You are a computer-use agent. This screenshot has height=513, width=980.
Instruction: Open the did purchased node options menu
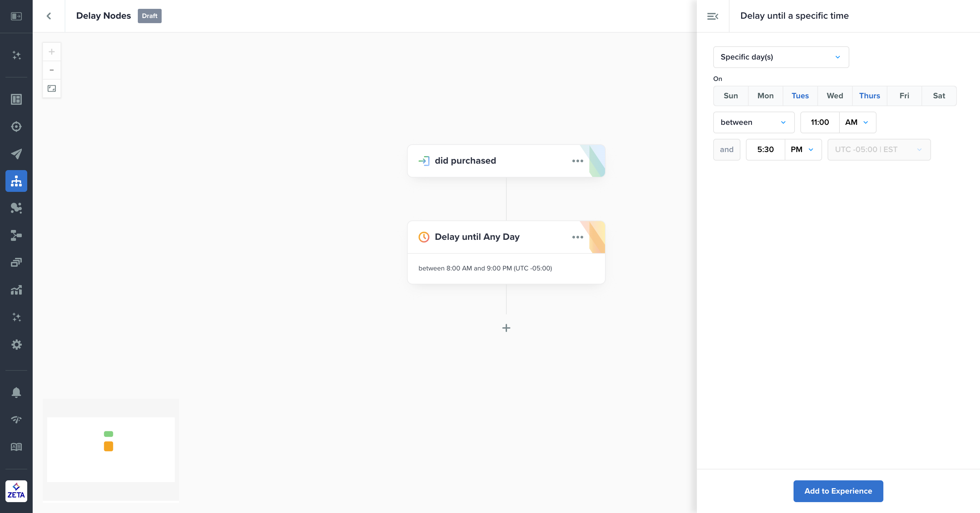click(x=577, y=161)
